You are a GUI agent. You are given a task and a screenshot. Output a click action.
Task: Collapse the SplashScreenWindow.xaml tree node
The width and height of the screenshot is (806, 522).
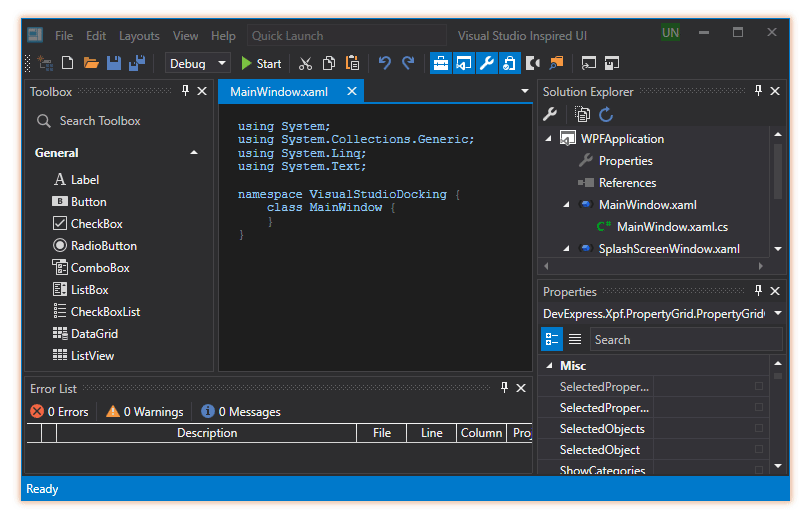coord(566,248)
